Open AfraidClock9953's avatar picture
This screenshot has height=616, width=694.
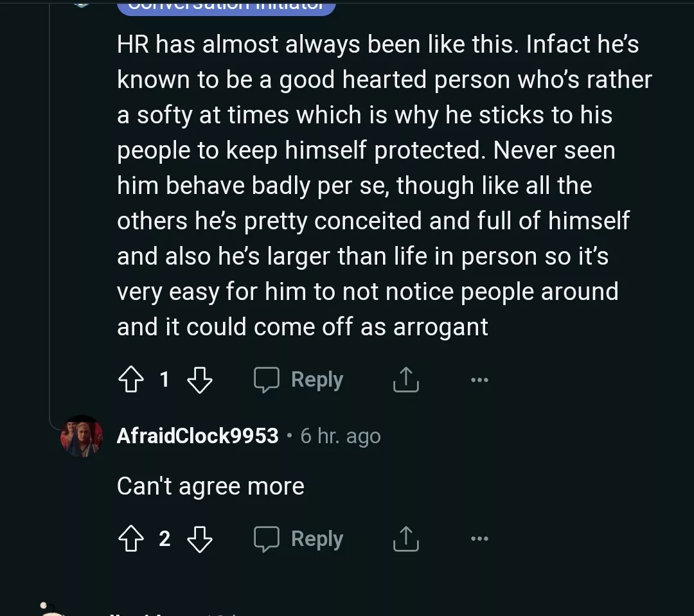pos(82,436)
